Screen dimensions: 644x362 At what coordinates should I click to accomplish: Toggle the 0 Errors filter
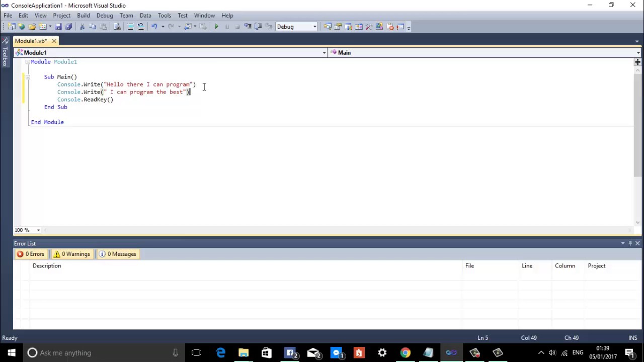[x=31, y=254]
